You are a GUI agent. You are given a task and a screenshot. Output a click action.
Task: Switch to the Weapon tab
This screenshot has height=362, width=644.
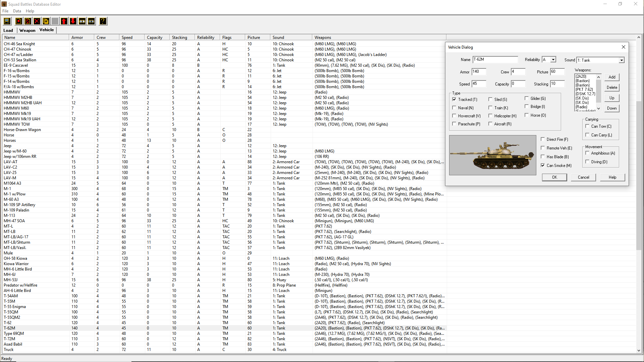click(x=27, y=31)
